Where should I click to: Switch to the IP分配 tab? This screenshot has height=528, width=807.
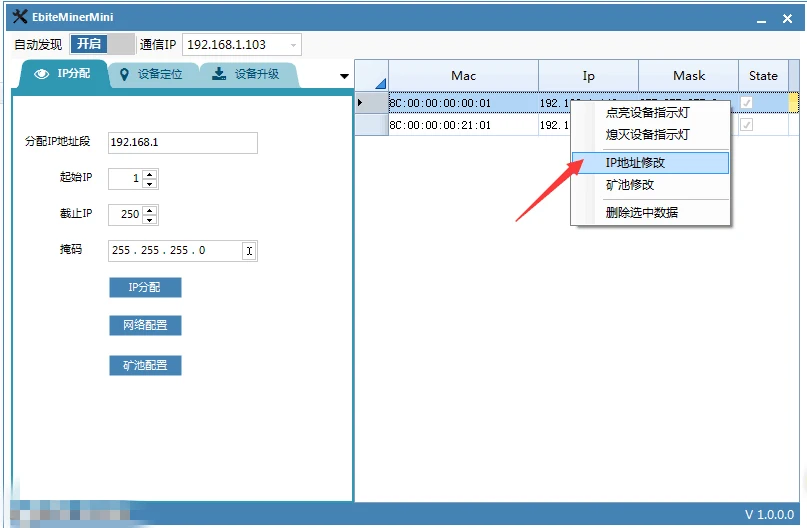click(63, 74)
